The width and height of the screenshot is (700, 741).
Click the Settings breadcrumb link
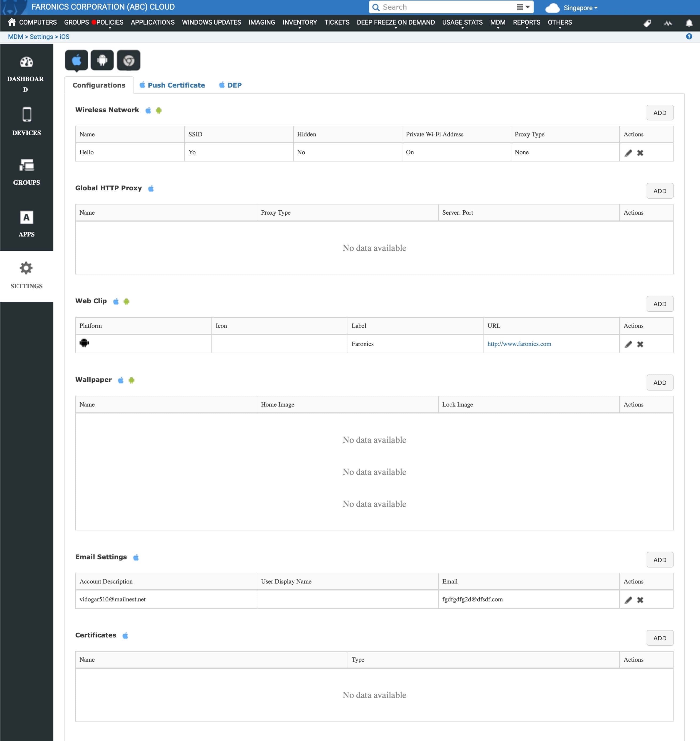pyautogui.click(x=41, y=37)
